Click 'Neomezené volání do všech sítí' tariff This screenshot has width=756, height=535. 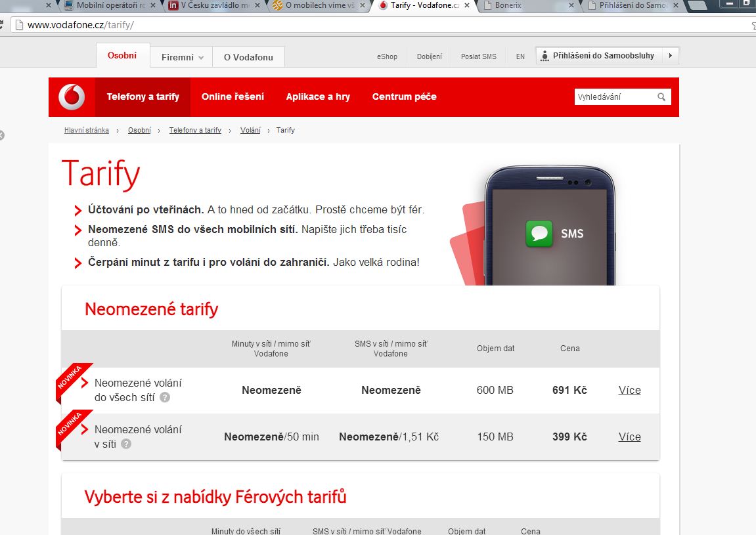point(138,391)
